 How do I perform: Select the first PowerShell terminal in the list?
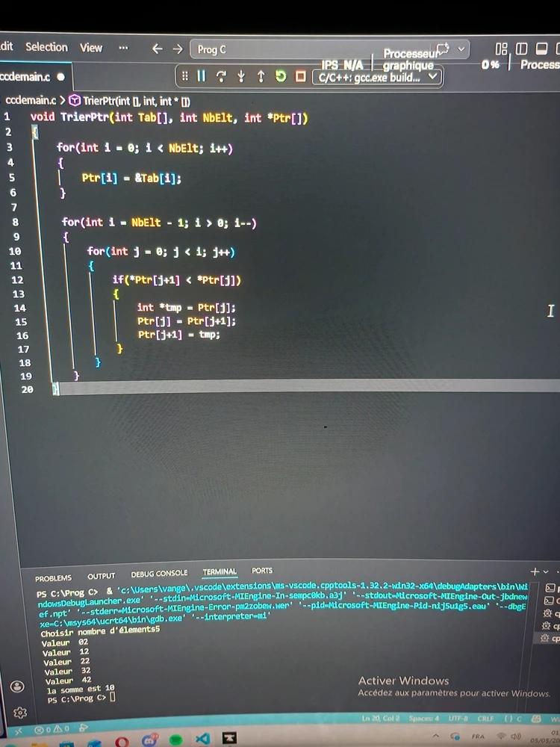click(552, 589)
